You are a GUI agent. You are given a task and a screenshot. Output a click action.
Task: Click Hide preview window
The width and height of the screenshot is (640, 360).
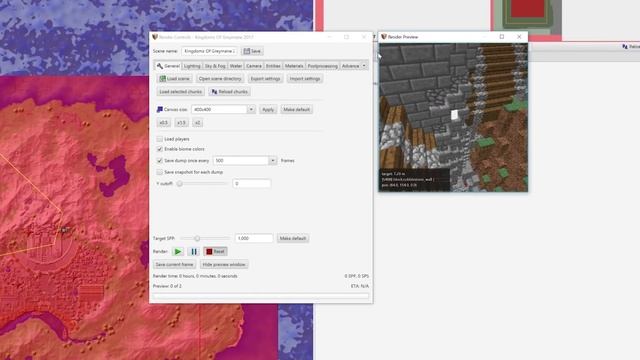(224, 264)
